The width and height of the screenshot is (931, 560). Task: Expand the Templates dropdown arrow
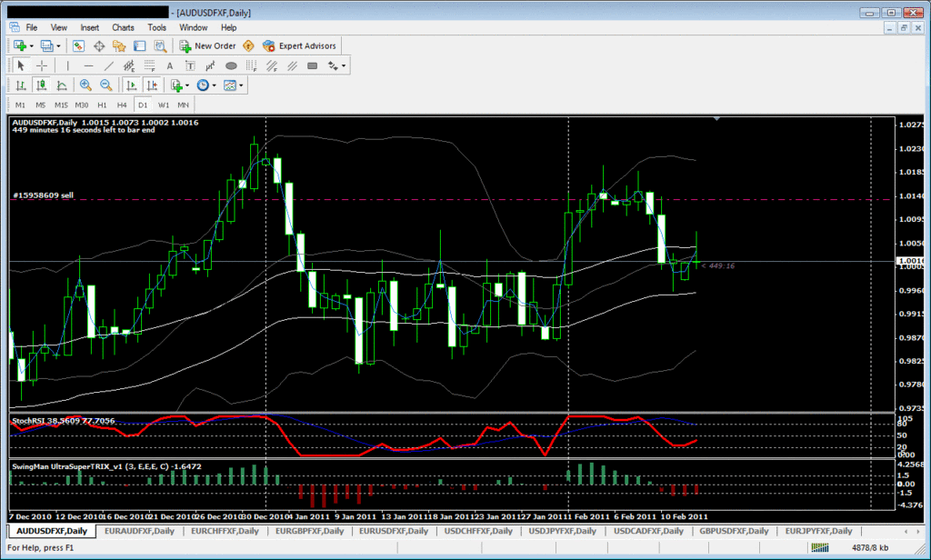241,85
